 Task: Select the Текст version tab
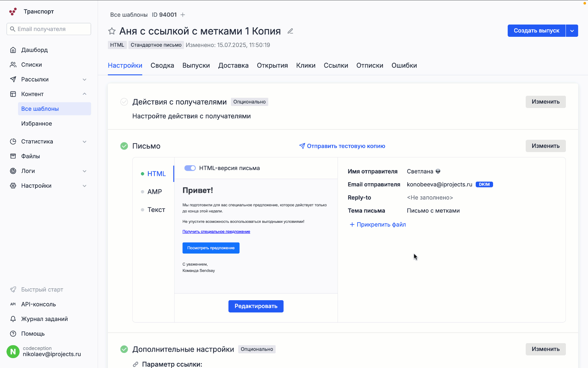coord(156,210)
